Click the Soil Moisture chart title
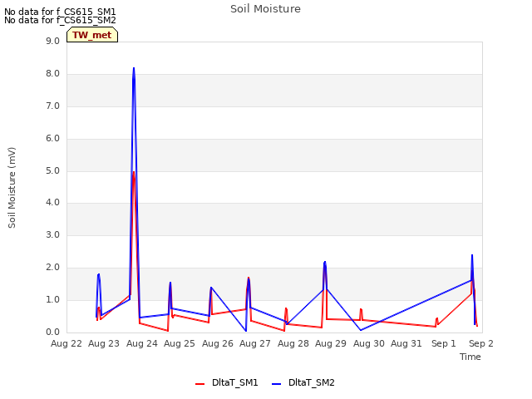 point(265,9)
